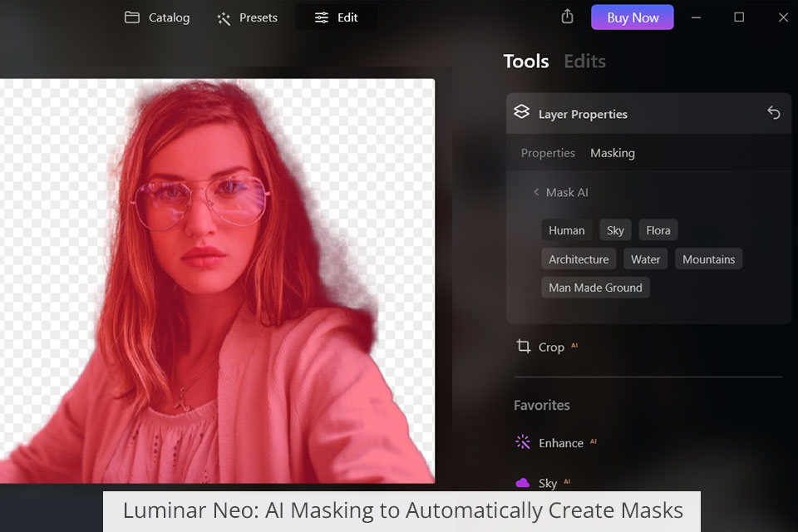
Task: Select the Crop tool icon
Action: click(x=524, y=347)
